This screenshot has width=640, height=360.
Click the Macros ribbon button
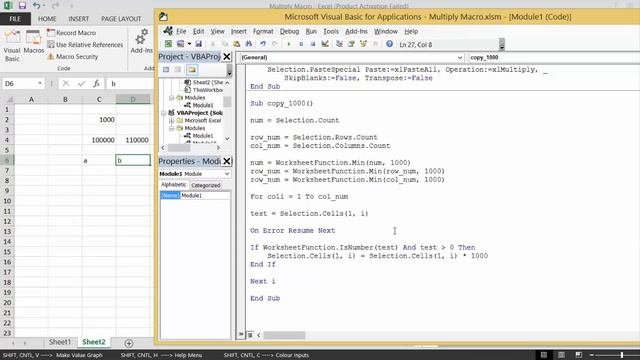[33, 42]
